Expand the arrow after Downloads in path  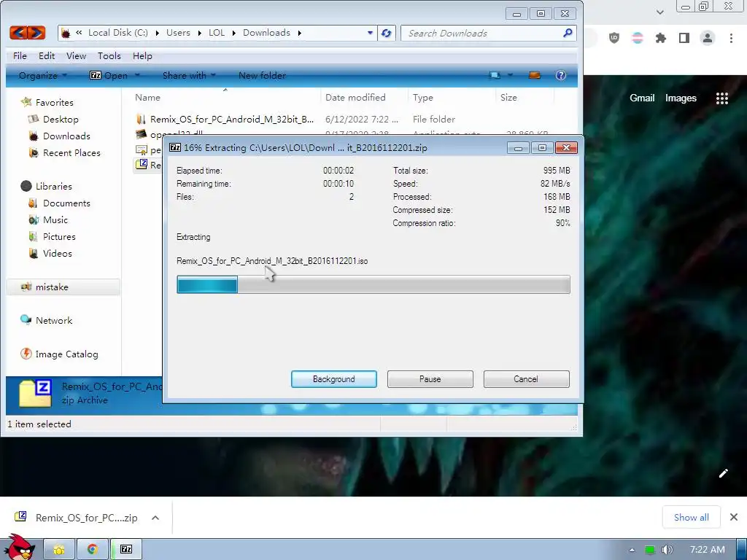[x=299, y=33]
